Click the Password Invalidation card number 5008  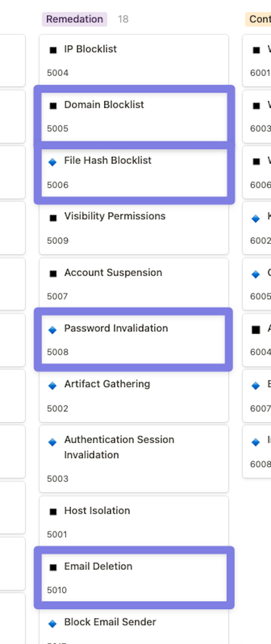pyautogui.click(x=58, y=352)
